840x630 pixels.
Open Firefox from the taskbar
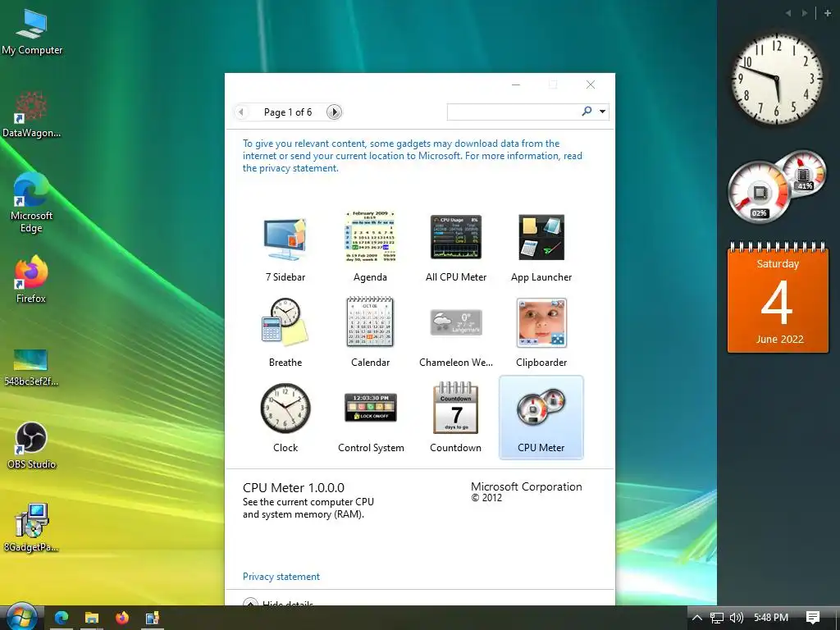point(122,618)
